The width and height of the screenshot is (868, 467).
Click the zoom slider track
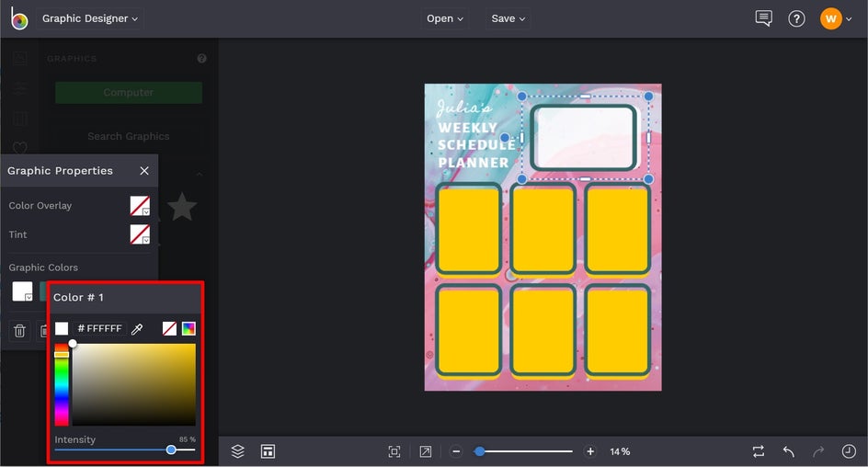coord(524,451)
